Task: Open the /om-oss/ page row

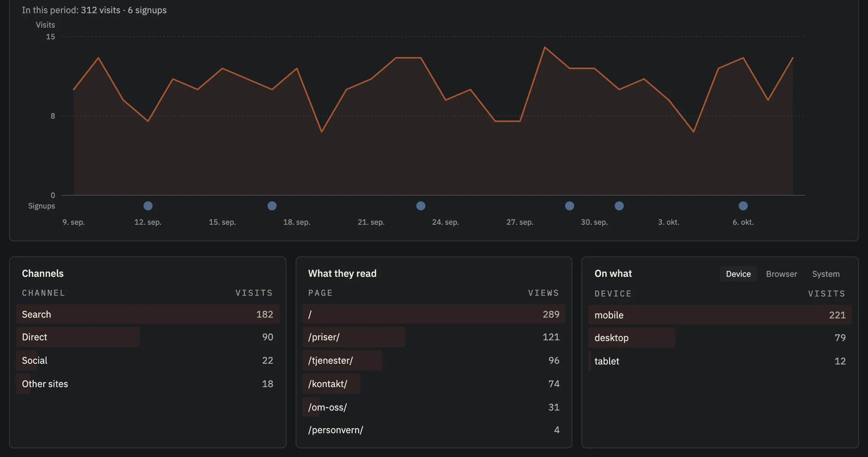Action: pos(434,407)
